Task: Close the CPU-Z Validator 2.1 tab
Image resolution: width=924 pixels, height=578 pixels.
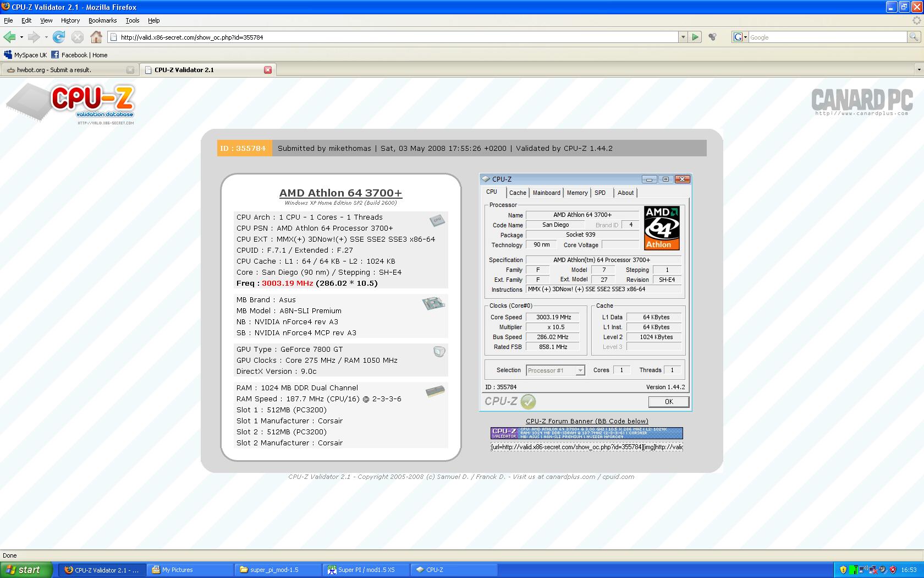Action: pos(268,70)
